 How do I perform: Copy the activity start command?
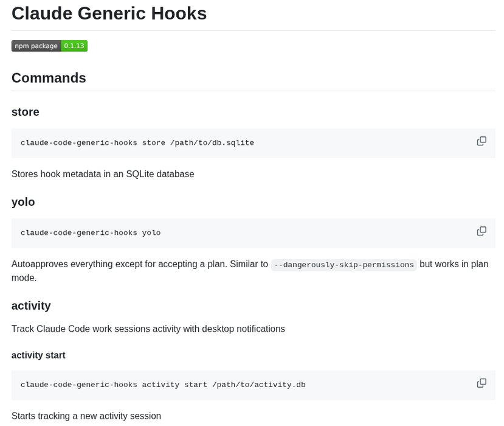point(482,383)
